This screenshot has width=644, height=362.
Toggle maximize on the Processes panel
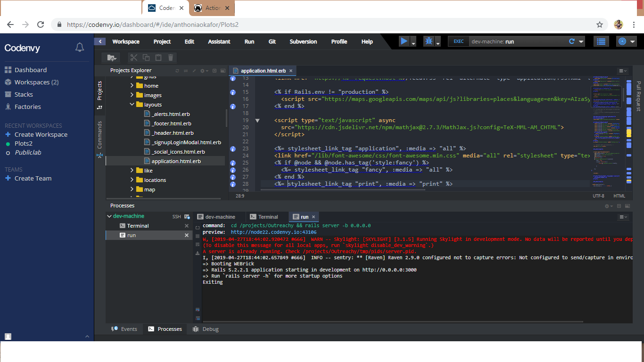tap(627, 206)
